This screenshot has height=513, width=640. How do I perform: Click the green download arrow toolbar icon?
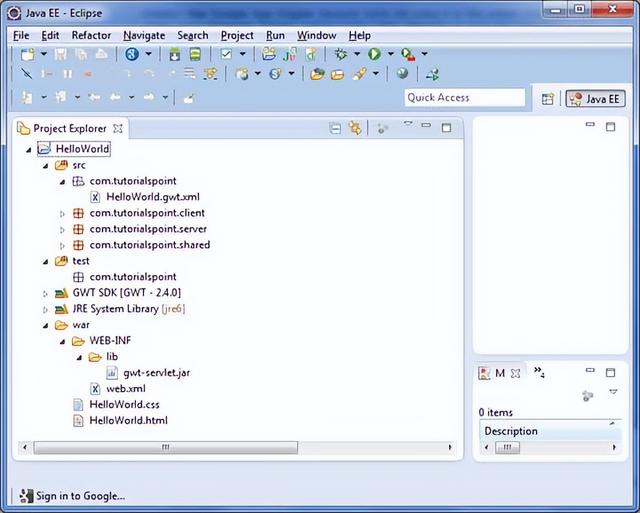click(x=175, y=54)
